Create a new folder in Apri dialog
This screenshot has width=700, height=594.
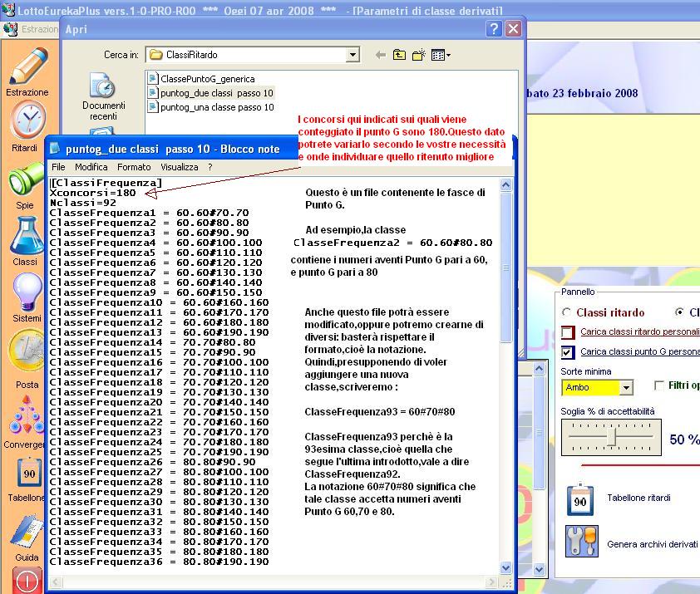(419, 55)
